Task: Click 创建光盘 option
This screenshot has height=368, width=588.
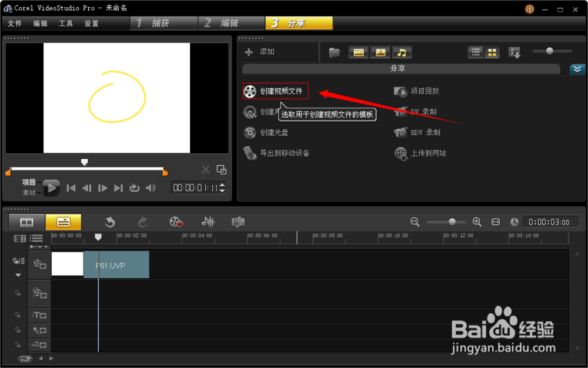Action: coord(266,133)
